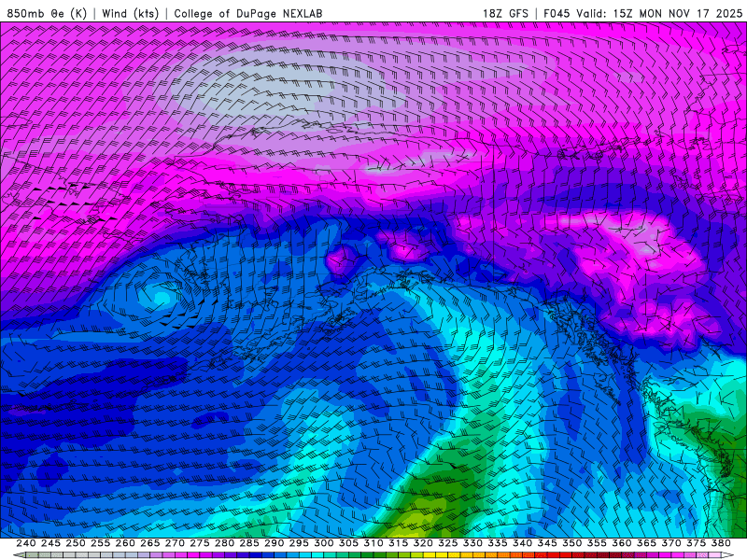Click the 260 value on the color scale
This screenshot has height=560, width=747.
125,543
